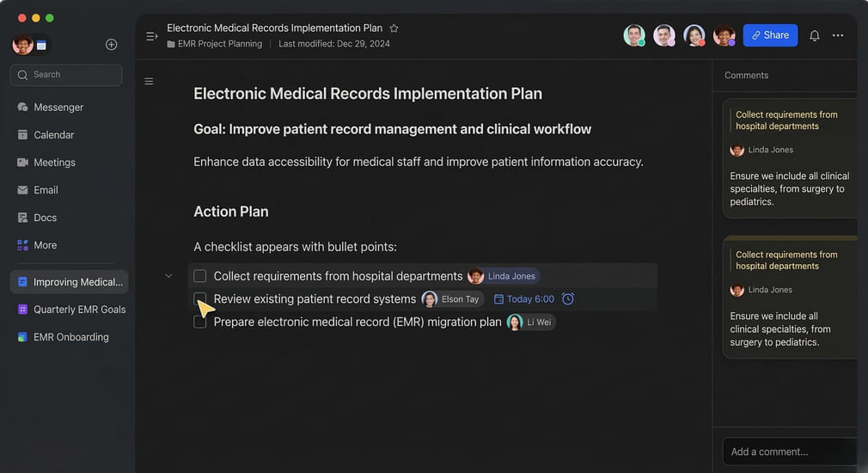Image resolution: width=868 pixels, height=473 pixels.
Task: Check off Collect requirements from hospital departments
Action: tap(200, 276)
